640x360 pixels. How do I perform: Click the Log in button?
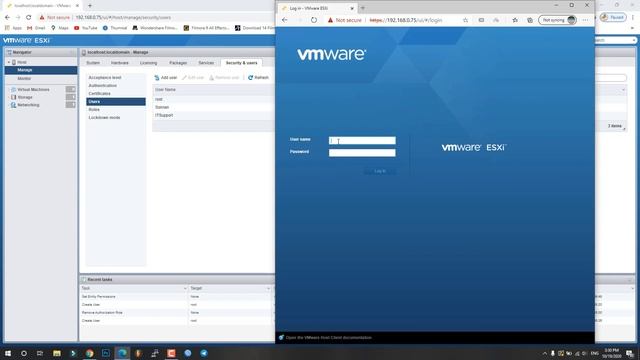380,171
